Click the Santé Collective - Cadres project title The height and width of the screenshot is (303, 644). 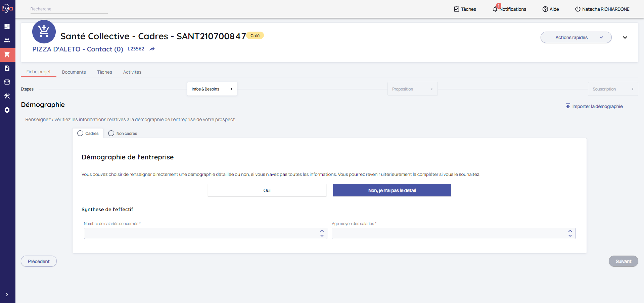153,36
